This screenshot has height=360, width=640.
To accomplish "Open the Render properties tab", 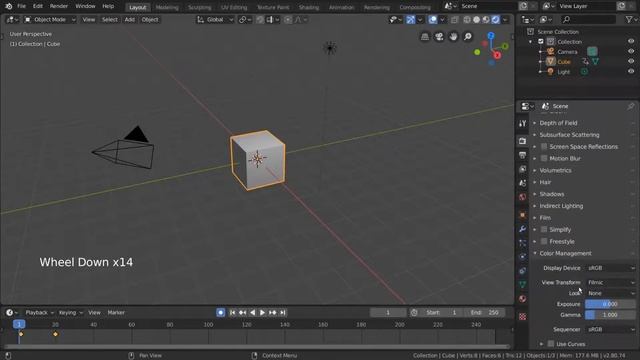I will (x=522, y=141).
